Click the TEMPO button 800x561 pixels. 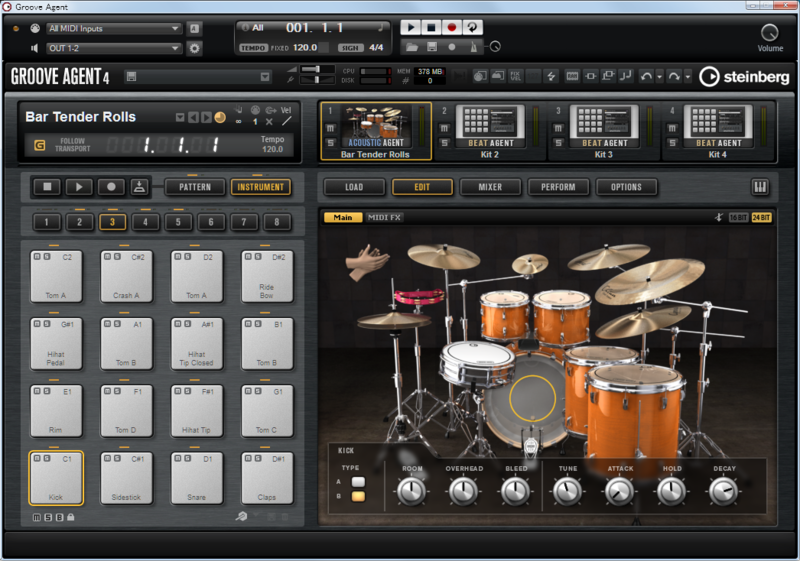click(253, 47)
